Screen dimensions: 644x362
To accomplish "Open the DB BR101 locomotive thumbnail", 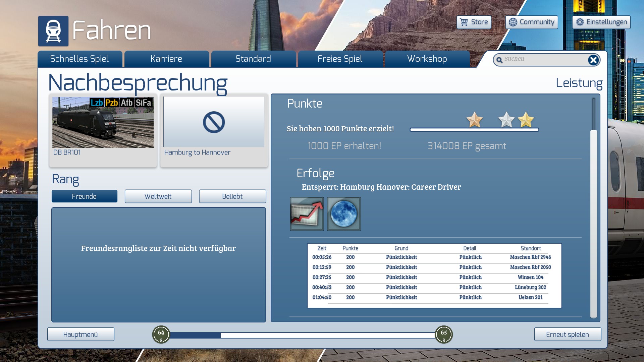I will (103, 123).
